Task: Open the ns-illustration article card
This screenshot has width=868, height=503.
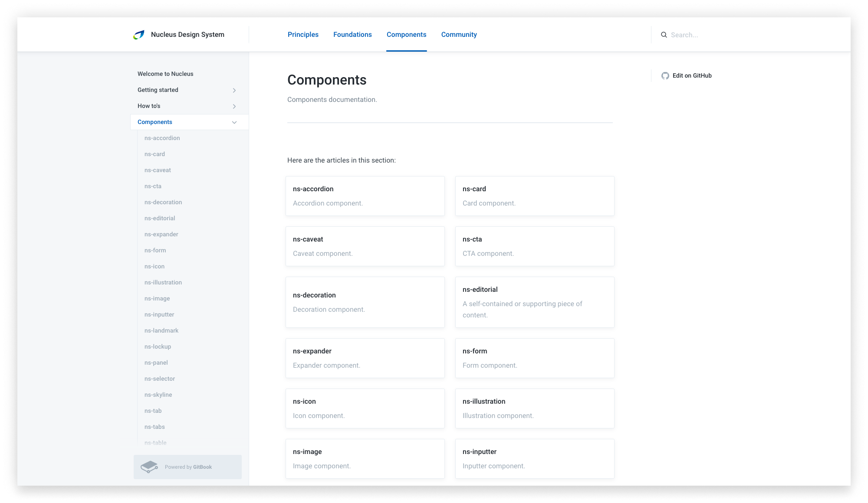Action: (x=535, y=408)
